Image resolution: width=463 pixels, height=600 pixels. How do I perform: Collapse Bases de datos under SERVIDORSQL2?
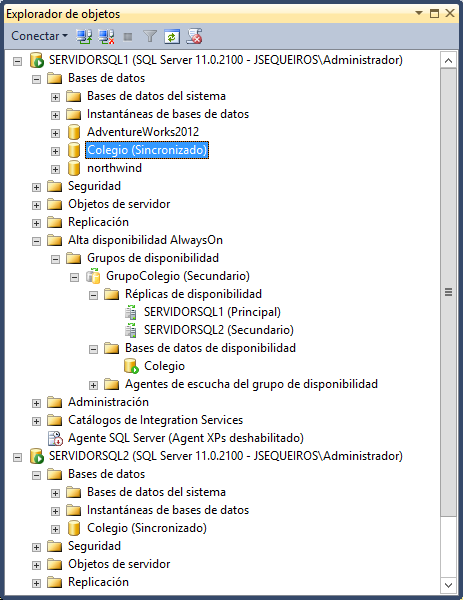click(36, 475)
